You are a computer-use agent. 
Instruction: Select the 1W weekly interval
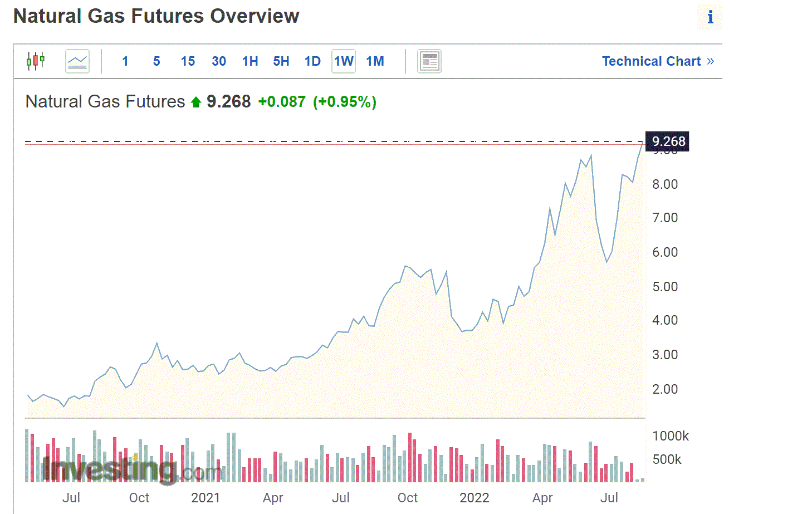point(344,61)
